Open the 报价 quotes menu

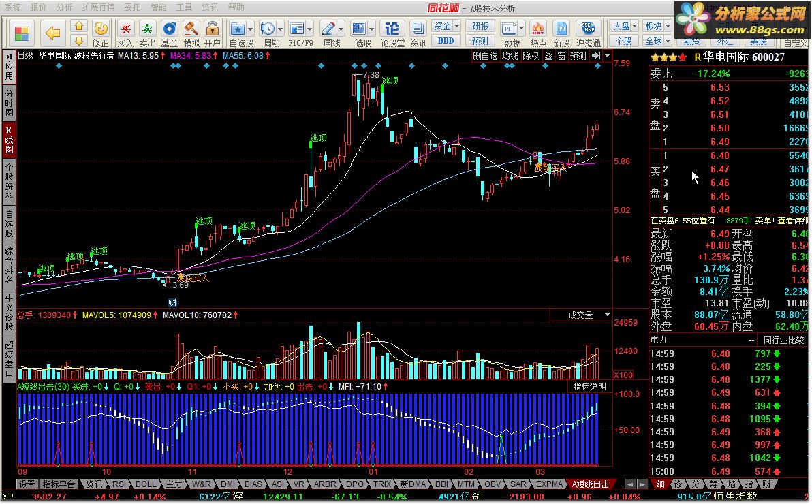[x=38, y=7]
